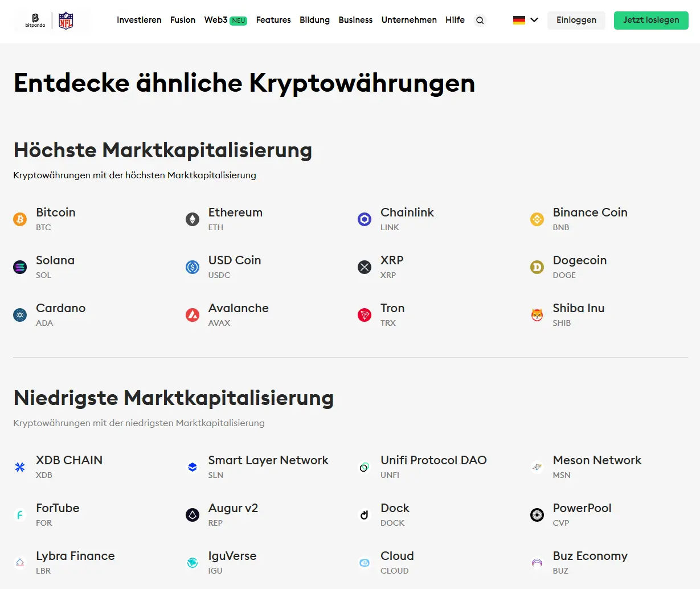
Task: Click the Cardano icon
Action: pyautogui.click(x=20, y=314)
